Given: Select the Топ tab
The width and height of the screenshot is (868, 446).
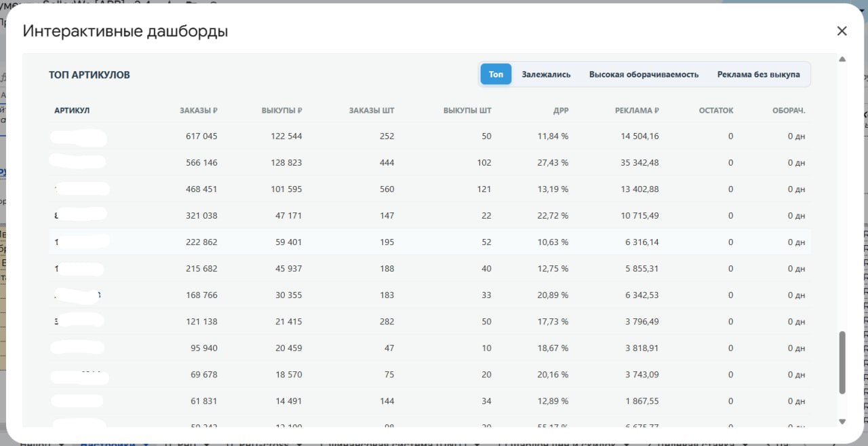Looking at the screenshot, I should tap(496, 75).
